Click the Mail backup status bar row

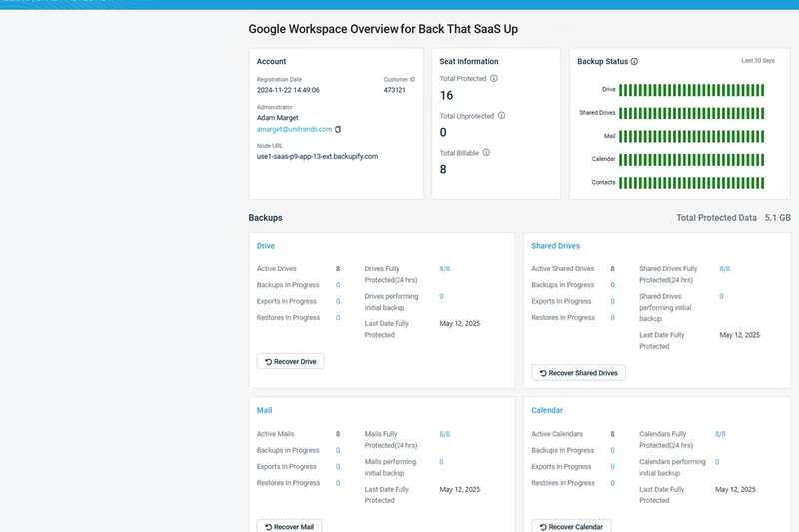coord(691,137)
